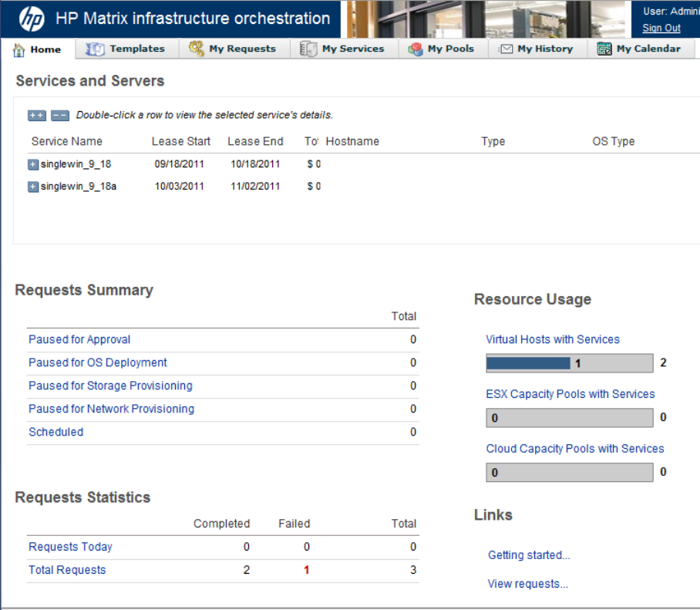Open Paused for Approval requests

(x=79, y=339)
